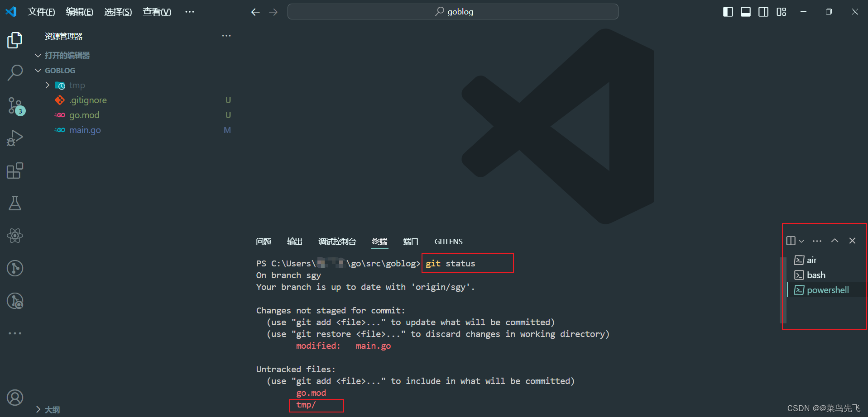
Task: Open the Extensions view
Action: click(14, 171)
